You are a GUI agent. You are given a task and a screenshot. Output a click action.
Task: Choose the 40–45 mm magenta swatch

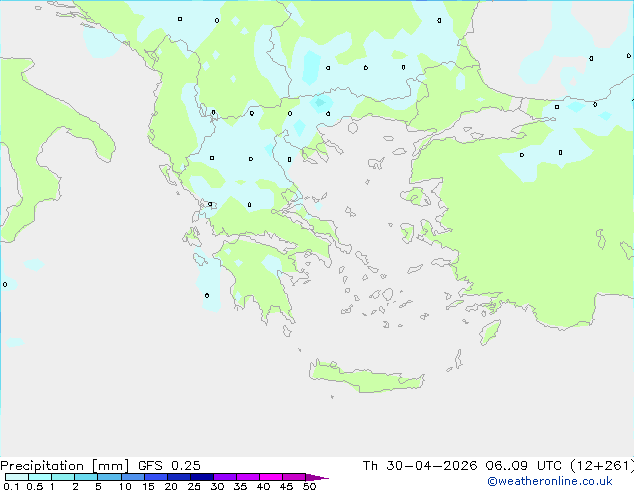(x=271, y=477)
